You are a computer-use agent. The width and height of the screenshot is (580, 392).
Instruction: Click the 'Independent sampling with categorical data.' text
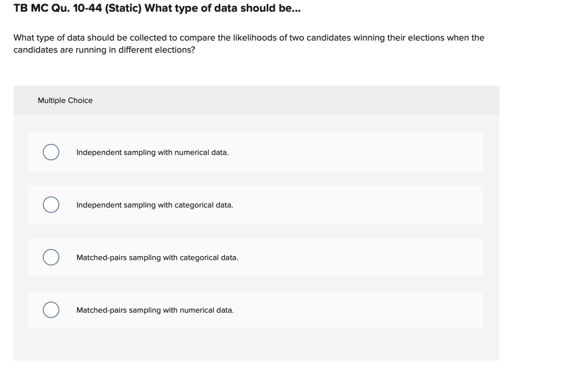coord(155,205)
